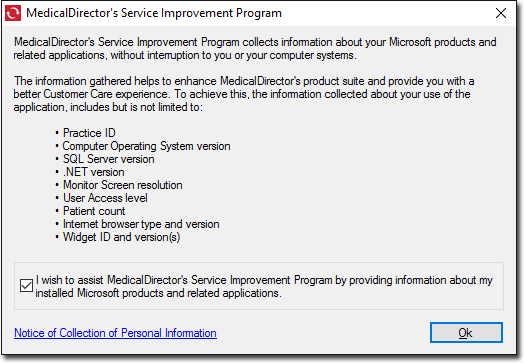Click the .NET version bullet item

pos(94,172)
